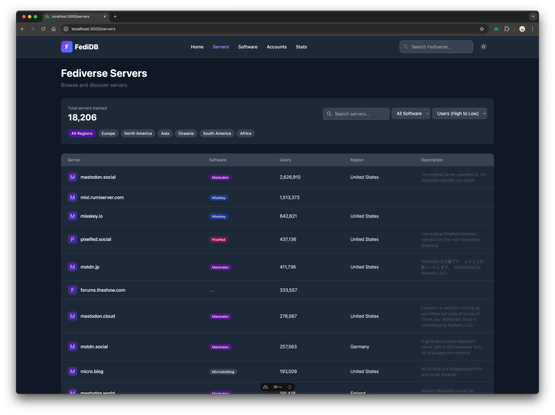555x415 pixels.
Task: Reload the page in browser toolbar
Action: click(43, 29)
